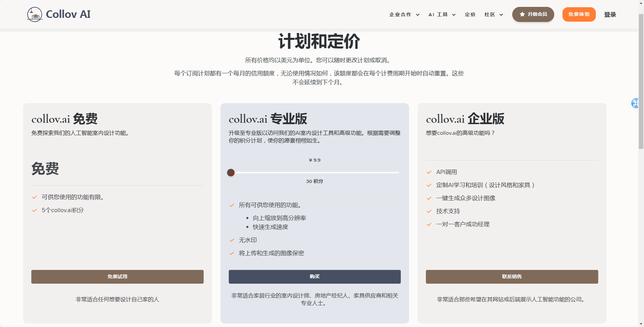The image size is (644, 327).
Task: Click the Collov AI brand name text
Action: click(68, 14)
